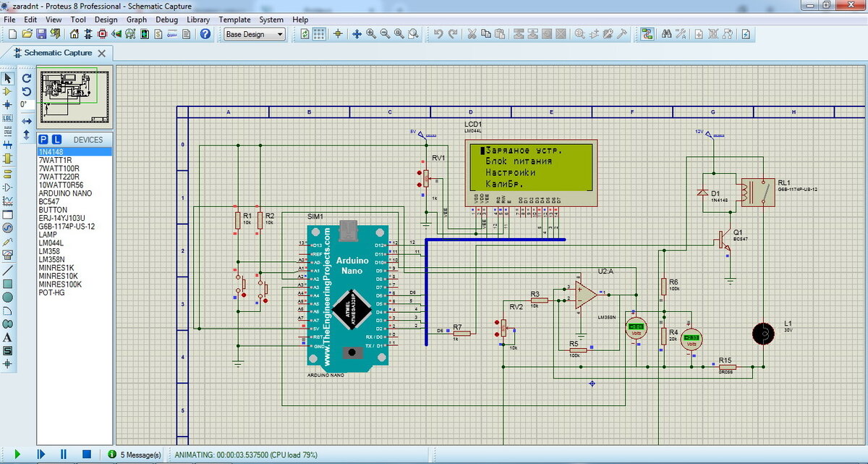Open the Edit menu

pyautogui.click(x=30, y=20)
